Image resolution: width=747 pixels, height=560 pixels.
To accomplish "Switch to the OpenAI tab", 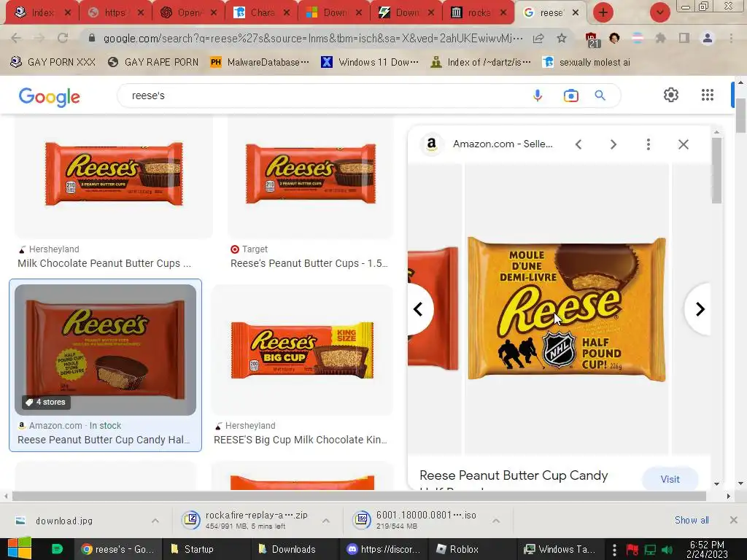I will pyautogui.click(x=189, y=12).
